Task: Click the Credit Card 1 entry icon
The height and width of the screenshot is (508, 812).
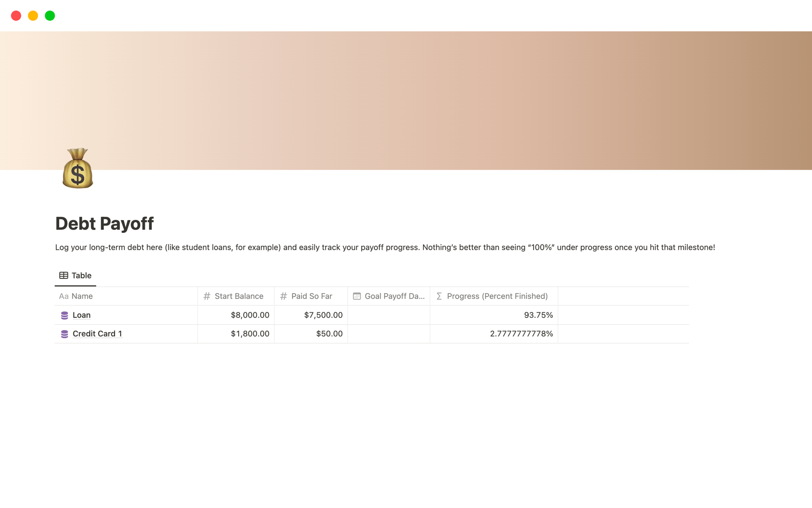Action: [x=65, y=334]
